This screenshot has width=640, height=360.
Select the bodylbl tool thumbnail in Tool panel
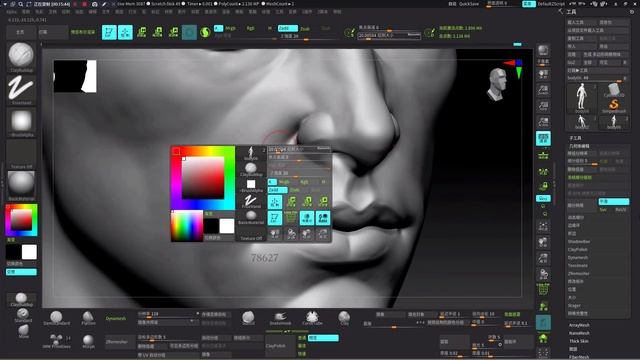(x=582, y=98)
